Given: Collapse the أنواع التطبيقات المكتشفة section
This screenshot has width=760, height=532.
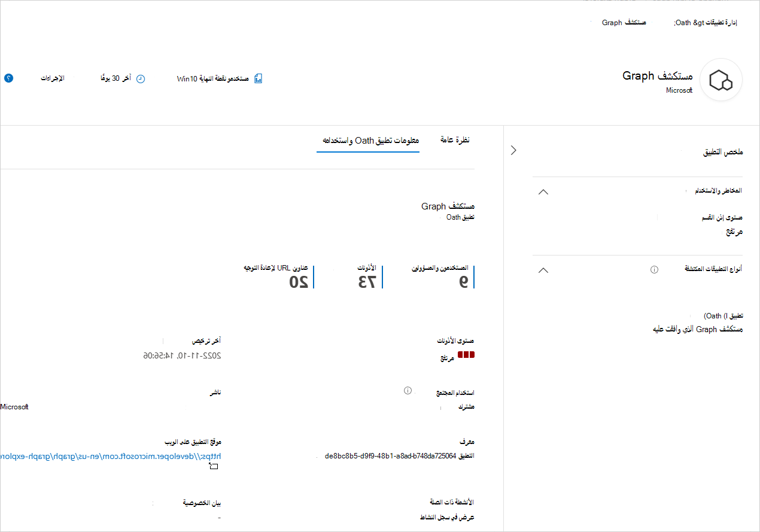Looking at the screenshot, I should [543, 270].
